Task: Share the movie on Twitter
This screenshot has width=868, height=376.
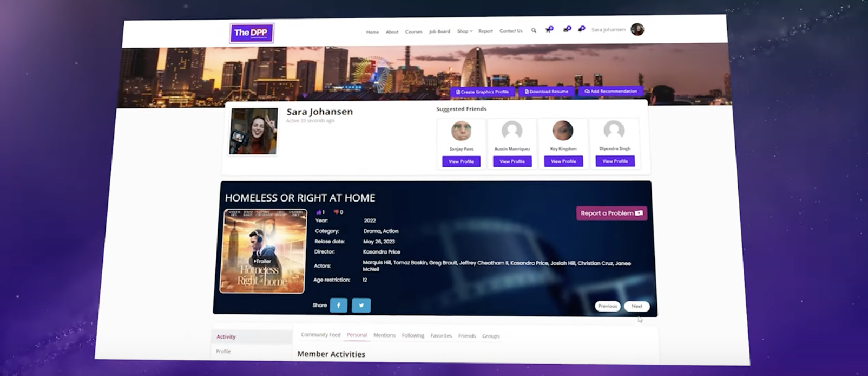Action: tap(361, 306)
